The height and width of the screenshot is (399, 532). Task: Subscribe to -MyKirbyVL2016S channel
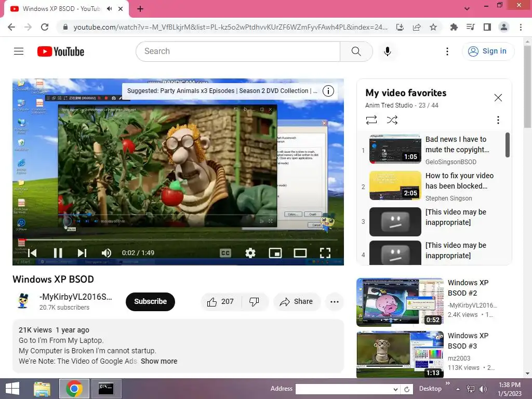[x=150, y=302]
